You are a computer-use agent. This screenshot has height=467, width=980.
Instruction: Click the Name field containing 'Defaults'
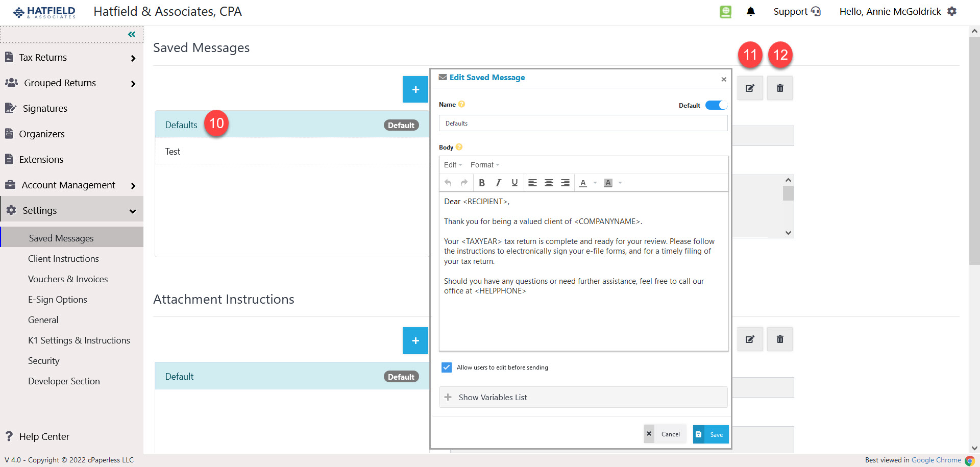(x=583, y=123)
